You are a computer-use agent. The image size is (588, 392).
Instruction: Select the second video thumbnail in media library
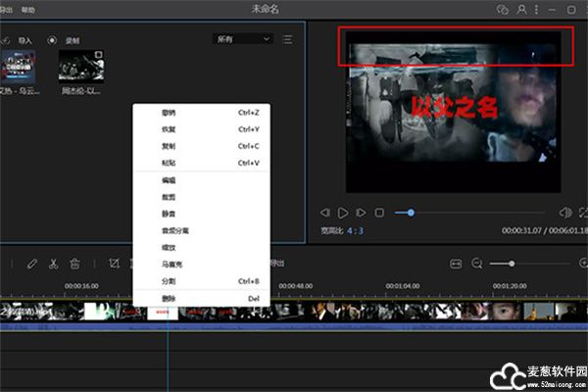[81, 66]
